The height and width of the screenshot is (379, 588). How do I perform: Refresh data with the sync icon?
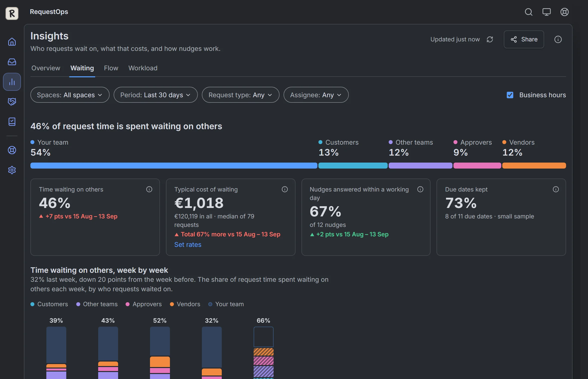pos(490,39)
